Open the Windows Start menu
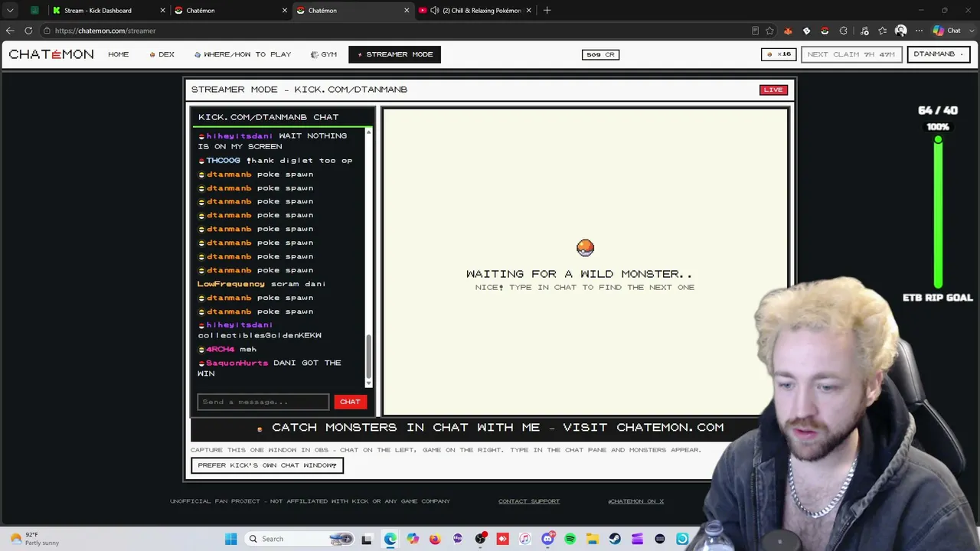Screen dimensions: 980x551 (231, 539)
